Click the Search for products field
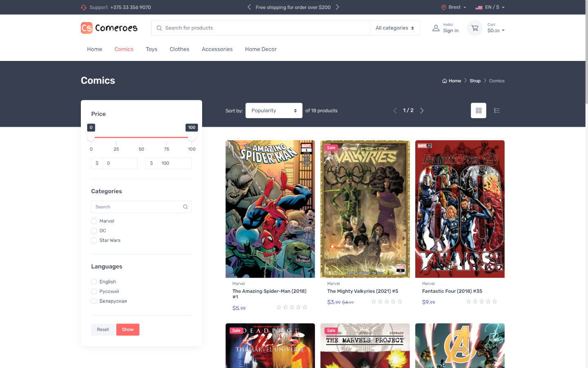Screen dimensions: 588x368 [261, 28]
